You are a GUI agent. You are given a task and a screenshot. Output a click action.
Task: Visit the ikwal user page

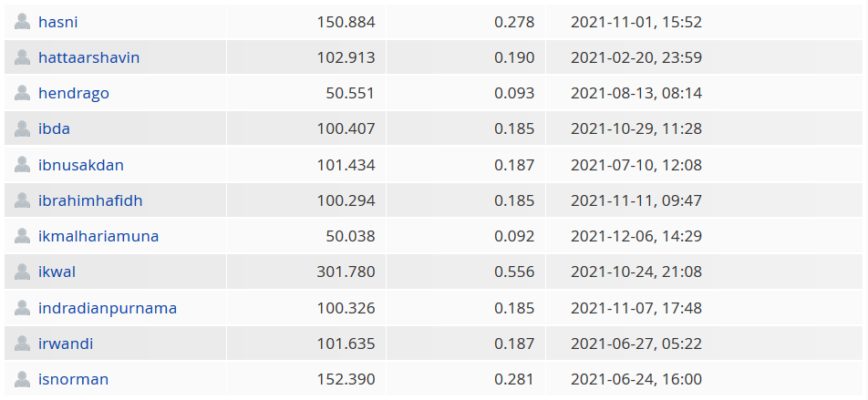57,272
